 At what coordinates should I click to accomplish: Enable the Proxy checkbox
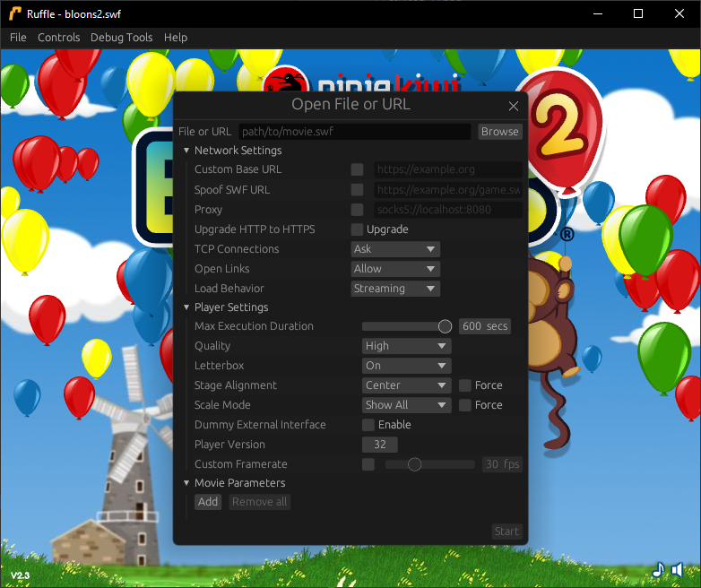tap(357, 210)
